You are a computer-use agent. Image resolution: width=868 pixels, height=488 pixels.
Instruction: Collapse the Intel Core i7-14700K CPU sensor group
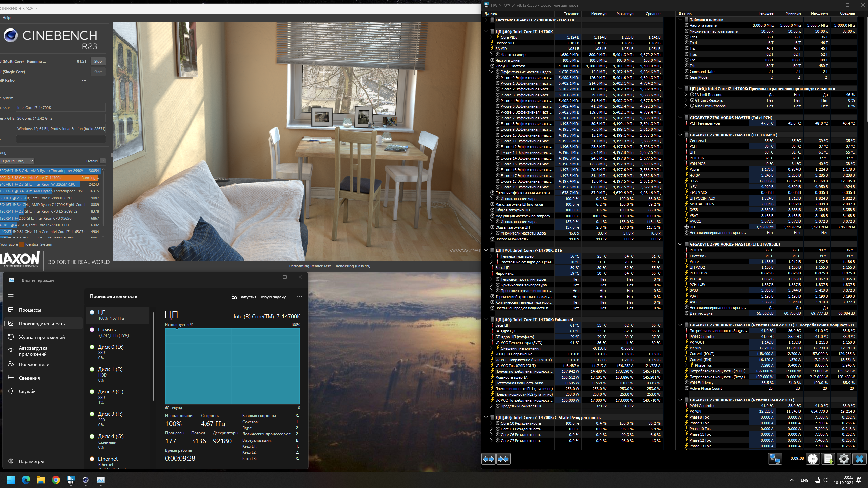[x=486, y=32]
